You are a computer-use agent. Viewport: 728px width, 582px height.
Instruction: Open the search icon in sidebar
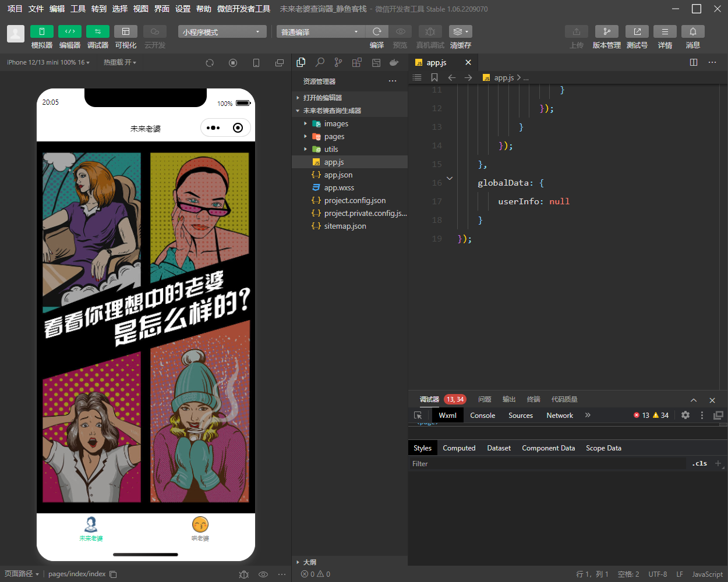click(320, 62)
